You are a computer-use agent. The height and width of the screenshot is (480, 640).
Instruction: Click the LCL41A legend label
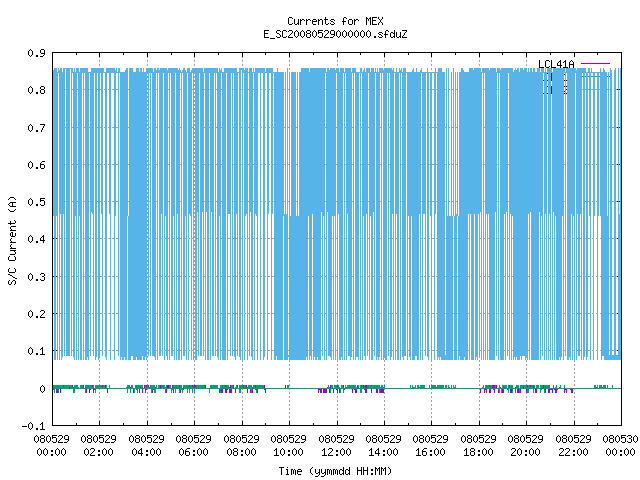[556, 64]
